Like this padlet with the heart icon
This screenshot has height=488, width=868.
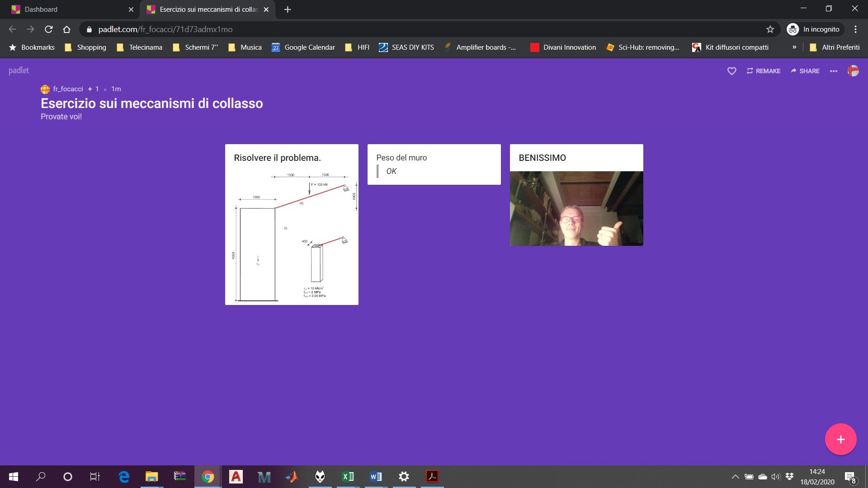731,71
